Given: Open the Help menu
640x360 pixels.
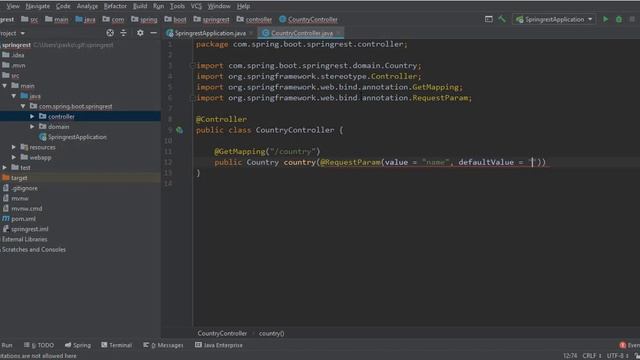Looking at the screenshot, I should pos(243,6).
